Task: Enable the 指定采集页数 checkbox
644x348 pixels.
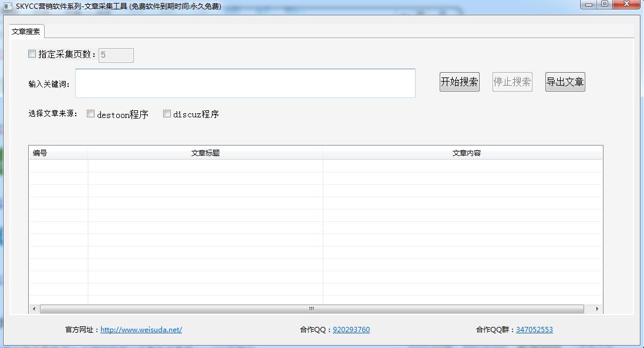Action: point(32,53)
